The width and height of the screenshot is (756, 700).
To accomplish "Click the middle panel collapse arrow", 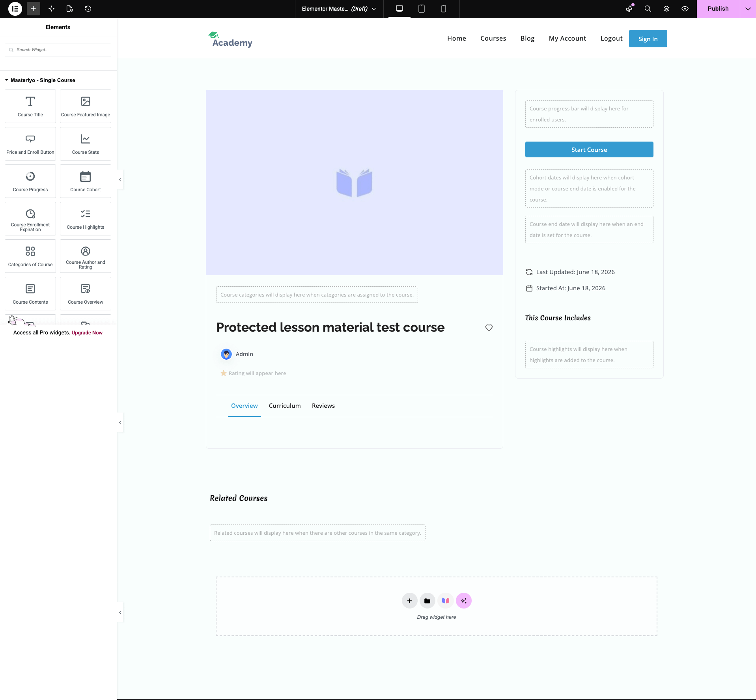I will (x=120, y=423).
